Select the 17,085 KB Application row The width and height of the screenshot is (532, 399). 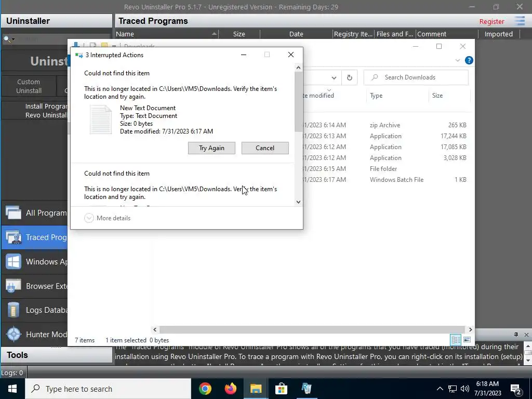pyautogui.click(x=384, y=147)
